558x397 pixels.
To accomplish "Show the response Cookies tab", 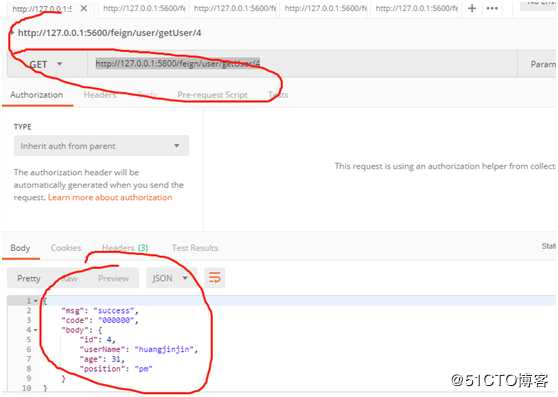I will 66,248.
